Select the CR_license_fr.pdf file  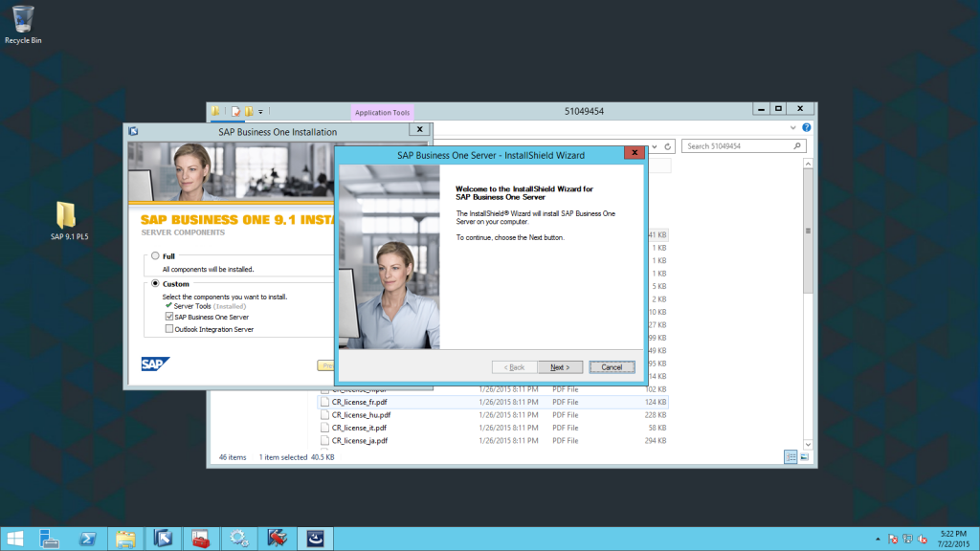coord(493,403)
